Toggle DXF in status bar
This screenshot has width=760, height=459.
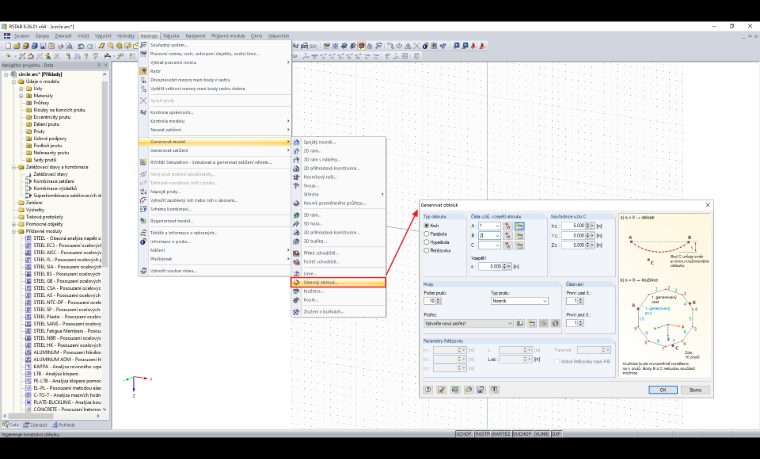coord(556,434)
